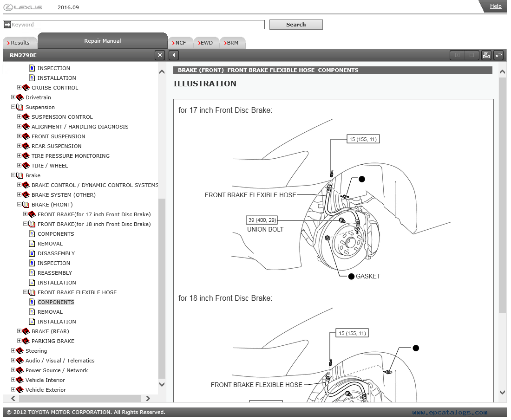
Task: Select the Repair Manual tab
Action: pos(102,41)
